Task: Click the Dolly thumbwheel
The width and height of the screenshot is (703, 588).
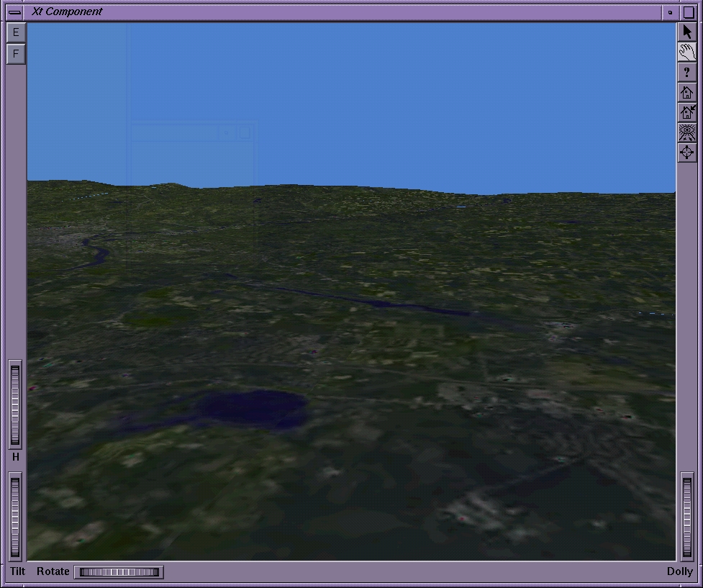Action: click(687, 517)
